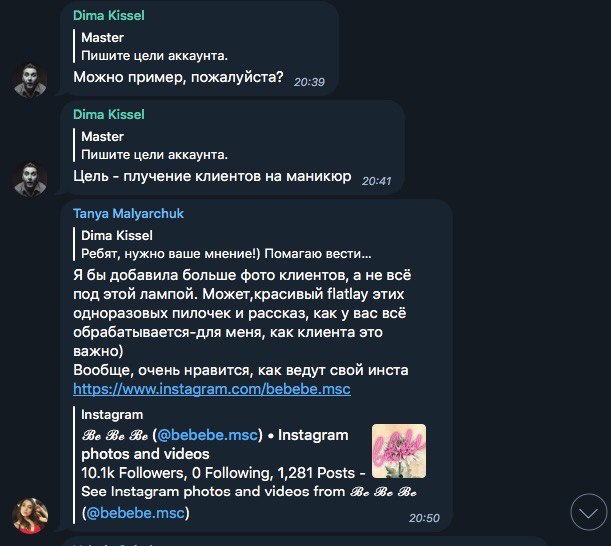Jump to the quoted Master reply in the 20:41 message

154,145
